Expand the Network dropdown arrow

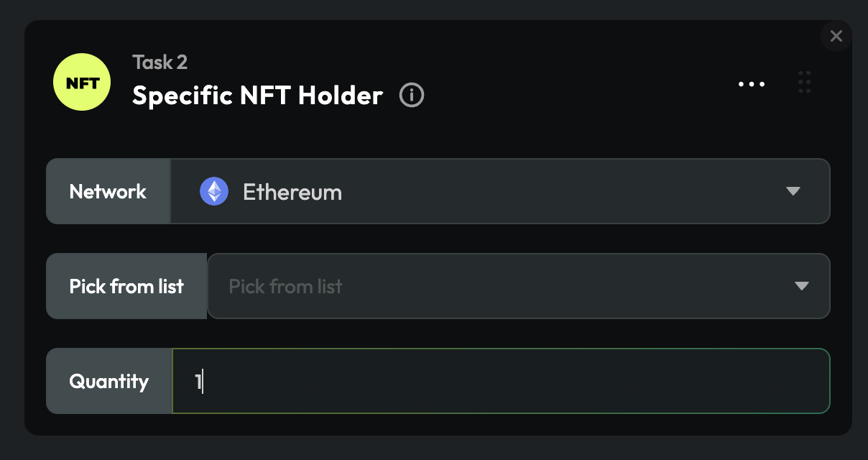[793, 191]
